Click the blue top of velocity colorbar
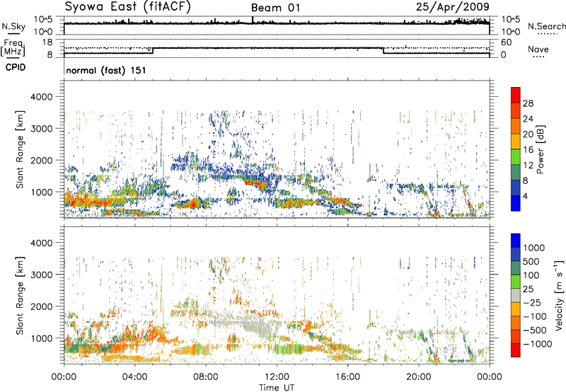The image size is (566, 392). (x=516, y=241)
